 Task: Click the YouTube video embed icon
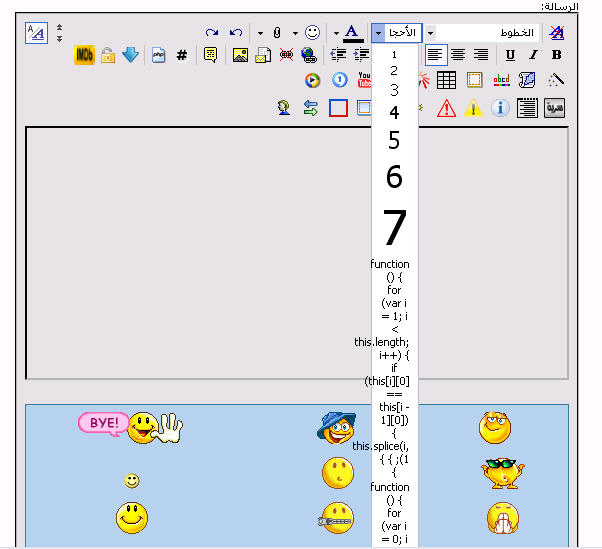tap(364, 80)
